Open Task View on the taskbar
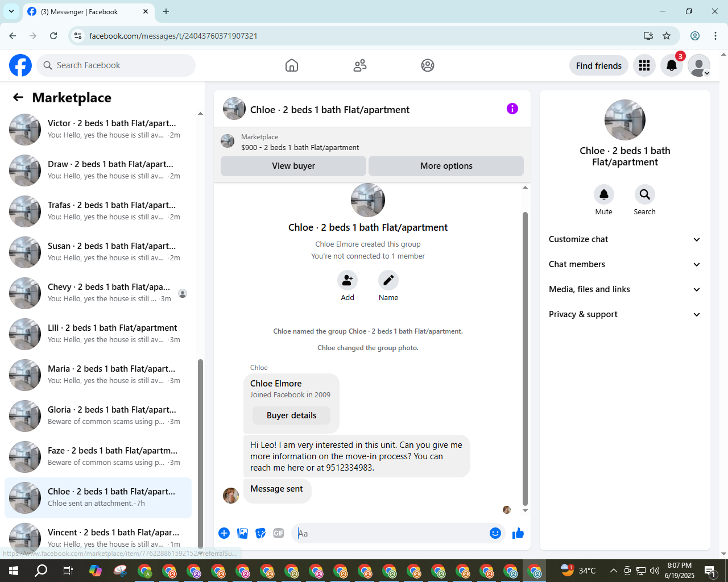Screen dimensions: 728x582 [x=68, y=571]
